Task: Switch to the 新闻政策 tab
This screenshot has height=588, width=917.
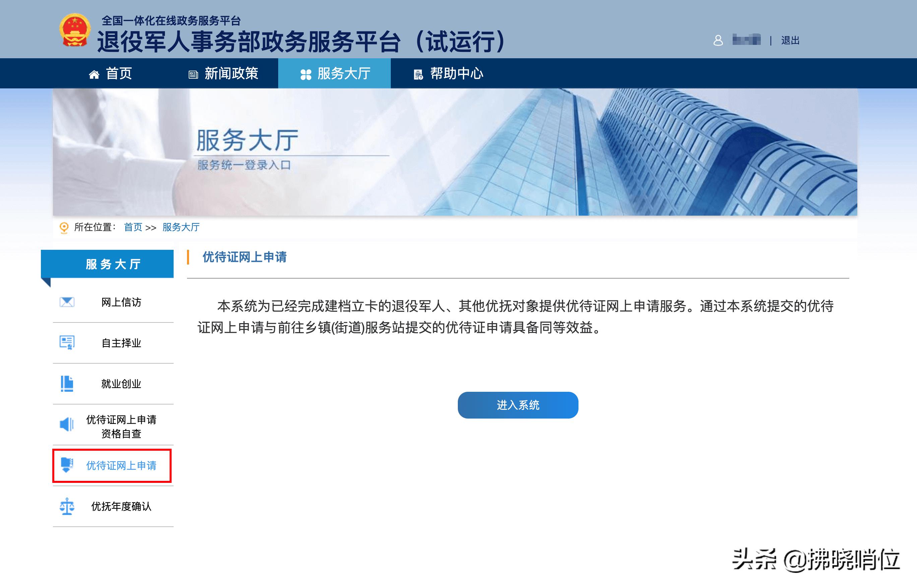Action: pos(231,73)
